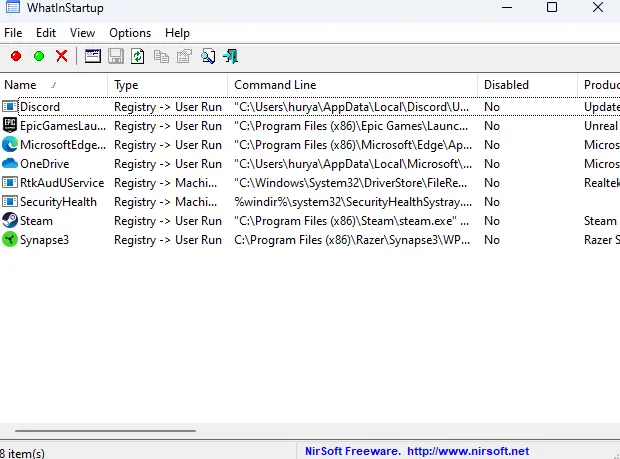This screenshot has width=620, height=459.
Task: Click the Discord row icon
Action: 9,106
